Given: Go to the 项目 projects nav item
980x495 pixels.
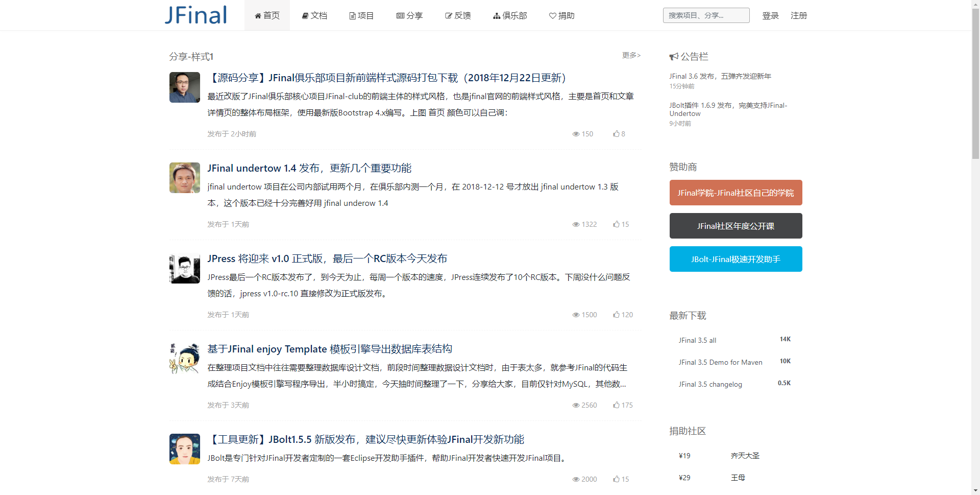Looking at the screenshot, I should (x=361, y=15).
